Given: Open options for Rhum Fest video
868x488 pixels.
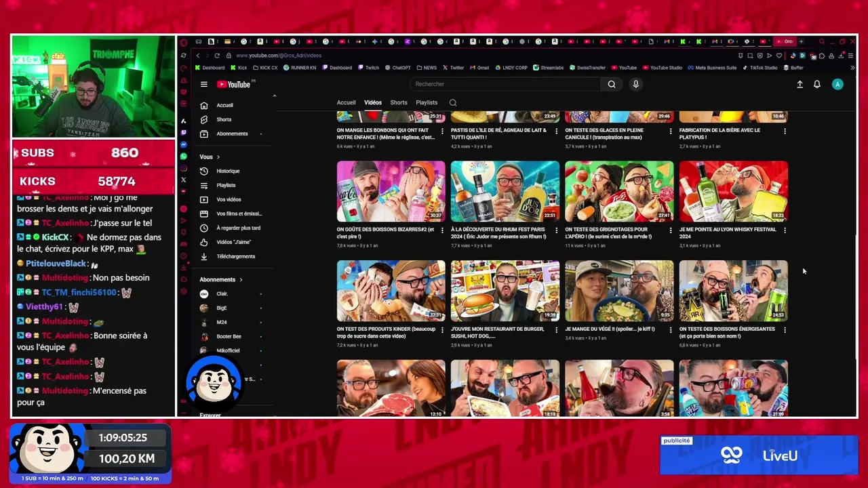Looking at the screenshot, I should pos(557,230).
